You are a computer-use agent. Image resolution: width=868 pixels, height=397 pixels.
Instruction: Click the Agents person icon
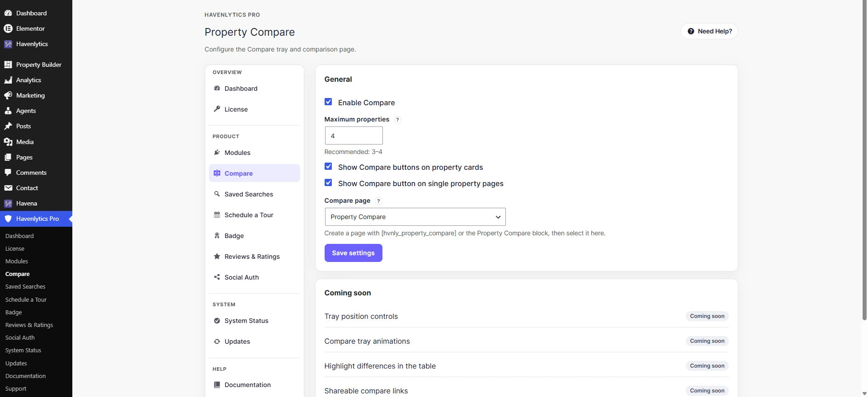(x=8, y=111)
